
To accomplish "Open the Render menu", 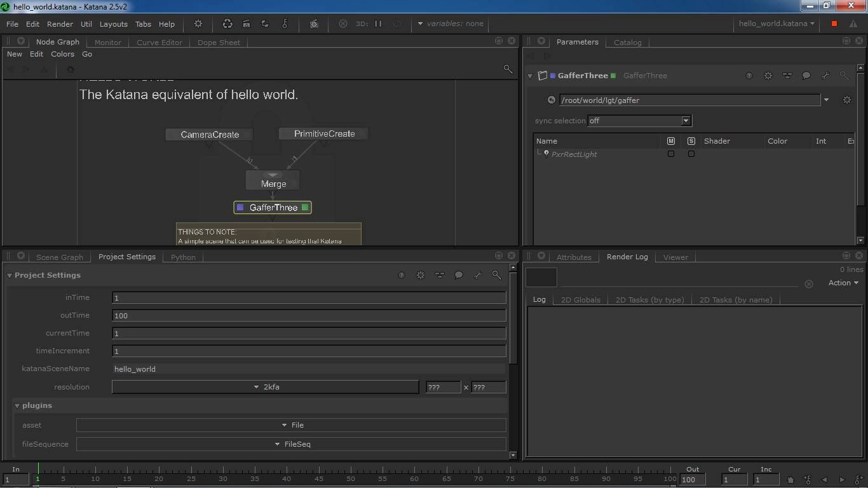I will (x=60, y=24).
